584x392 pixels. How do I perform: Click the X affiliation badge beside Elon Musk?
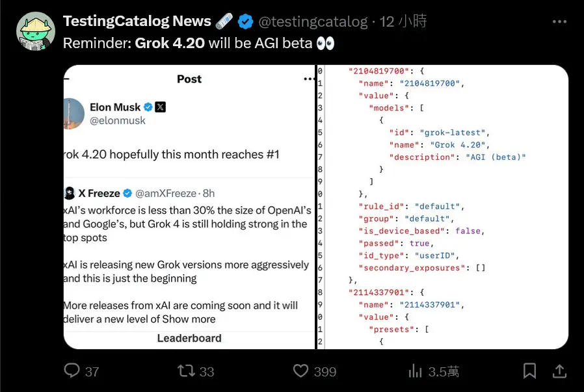160,107
